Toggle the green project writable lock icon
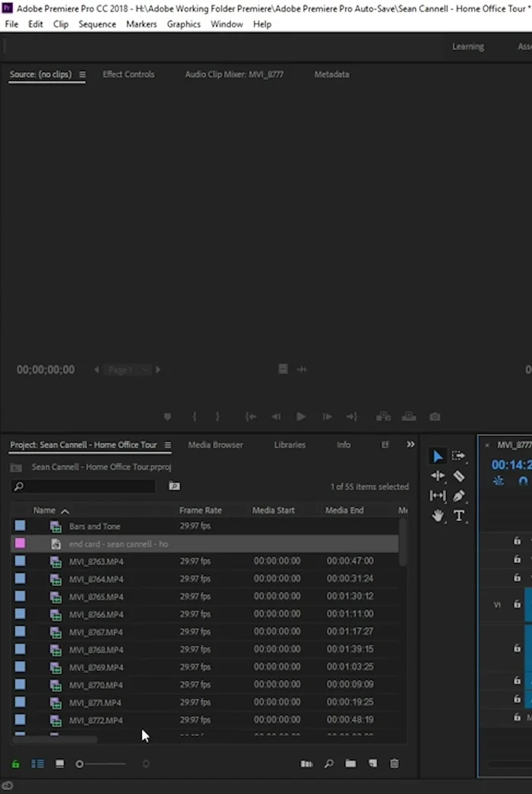The width and height of the screenshot is (532, 794). point(16,764)
